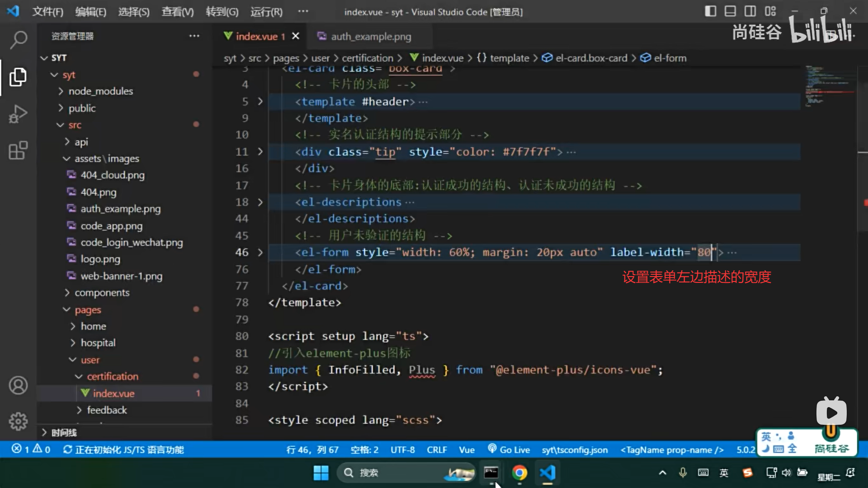Viewport: 868px width, 488px height.
Task: Open the Search view in activity bar
Action: (x=18, y=40)
